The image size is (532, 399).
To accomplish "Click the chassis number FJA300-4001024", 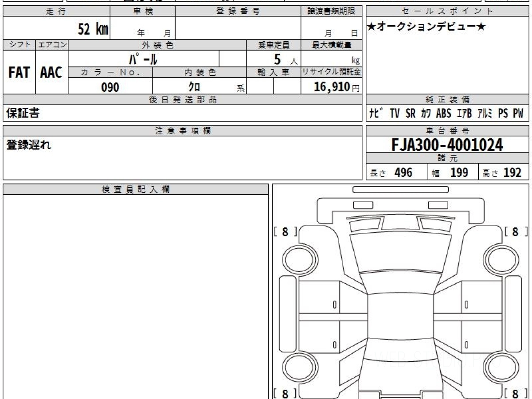I will pos(447,145).
